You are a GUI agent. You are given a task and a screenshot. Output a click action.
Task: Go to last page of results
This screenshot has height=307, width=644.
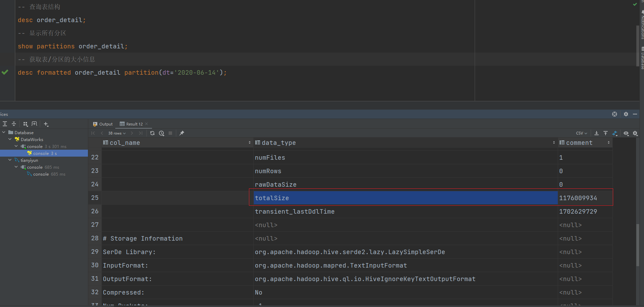tap(141, 133)
